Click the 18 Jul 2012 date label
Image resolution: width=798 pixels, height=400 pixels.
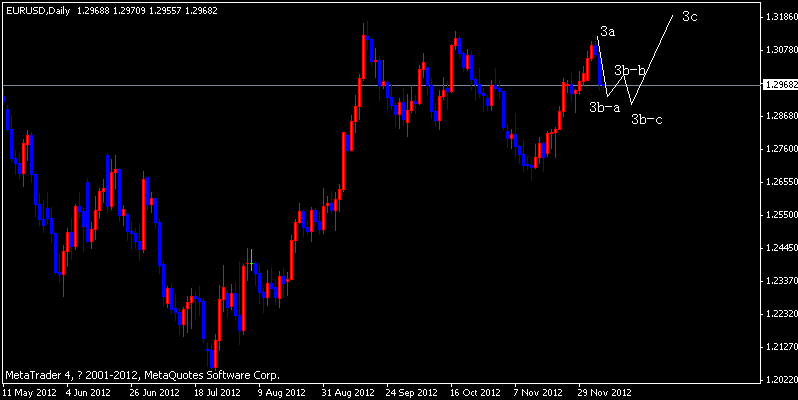point(217,393)
